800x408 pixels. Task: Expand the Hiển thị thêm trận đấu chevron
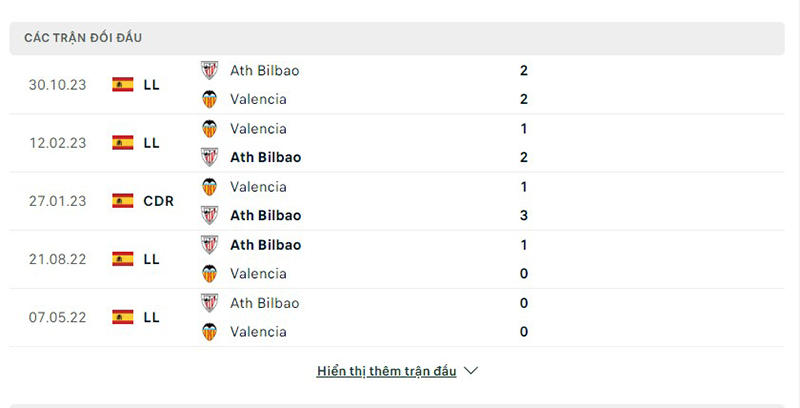tap(471, 371)
